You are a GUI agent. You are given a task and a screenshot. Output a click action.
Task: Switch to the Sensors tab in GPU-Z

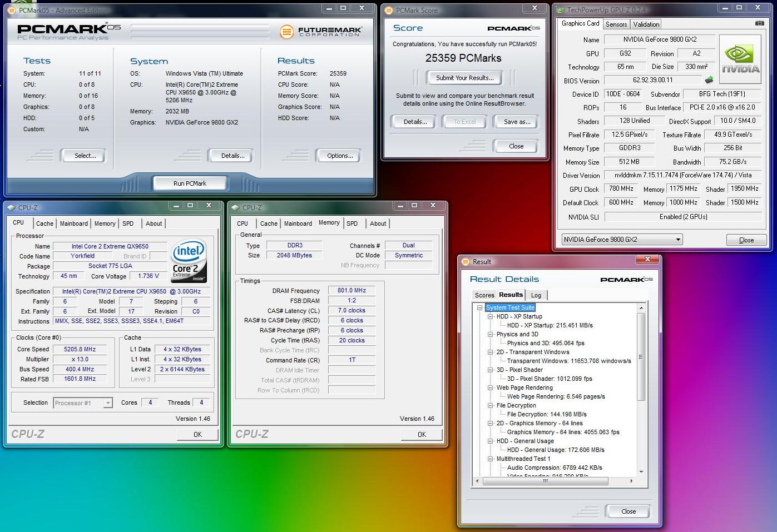616,24
